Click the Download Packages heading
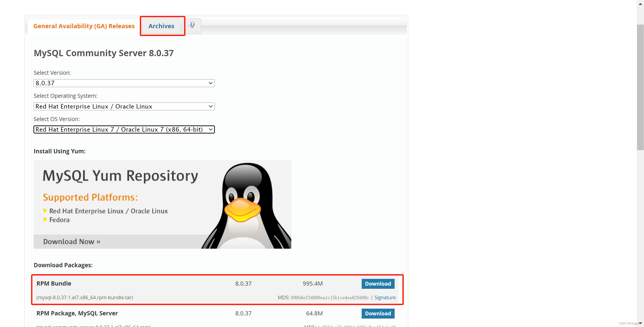 click(63, 265)
